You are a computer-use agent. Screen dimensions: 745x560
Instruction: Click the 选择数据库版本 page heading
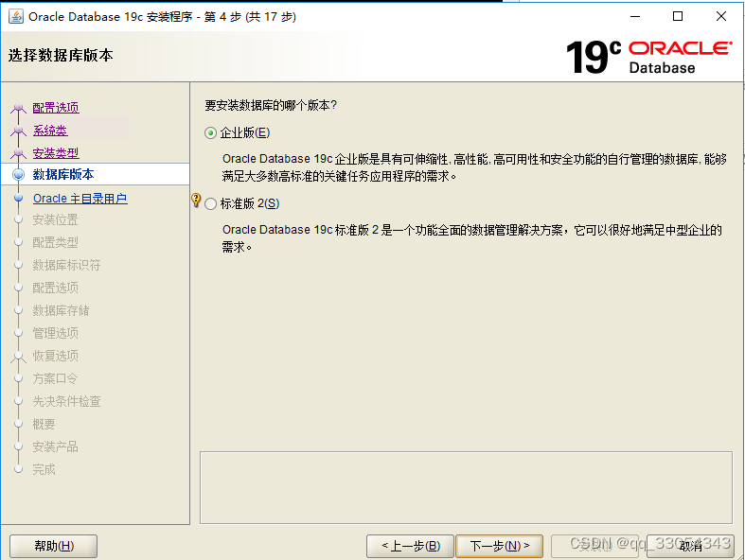tap(61, 55)
